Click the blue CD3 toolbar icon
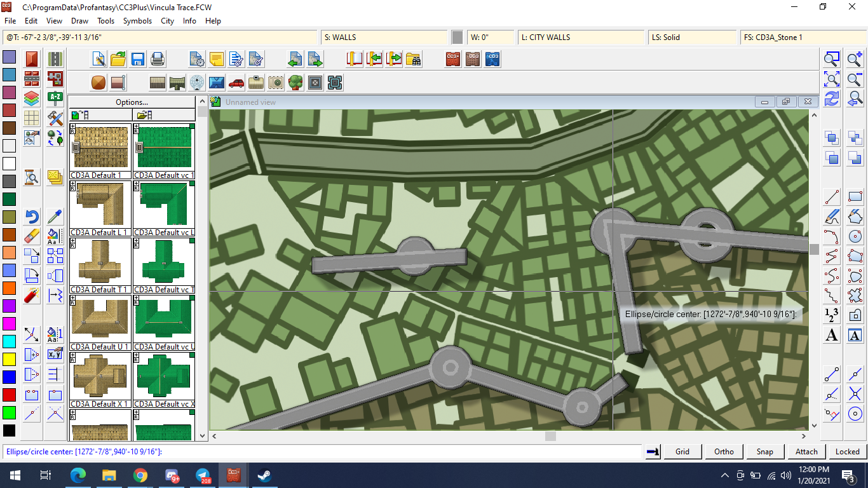 coord(492,60)
